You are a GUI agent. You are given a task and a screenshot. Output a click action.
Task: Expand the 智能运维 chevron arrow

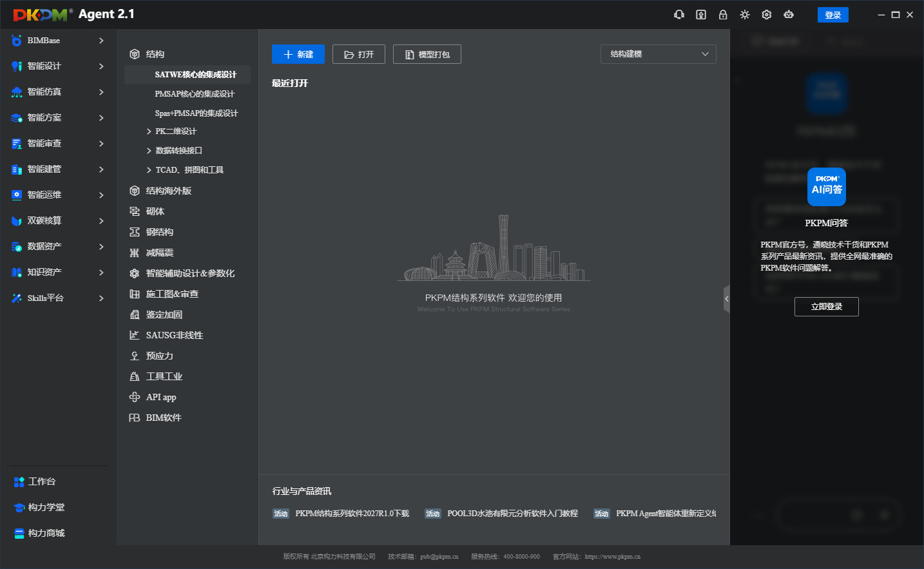(101, 195)
